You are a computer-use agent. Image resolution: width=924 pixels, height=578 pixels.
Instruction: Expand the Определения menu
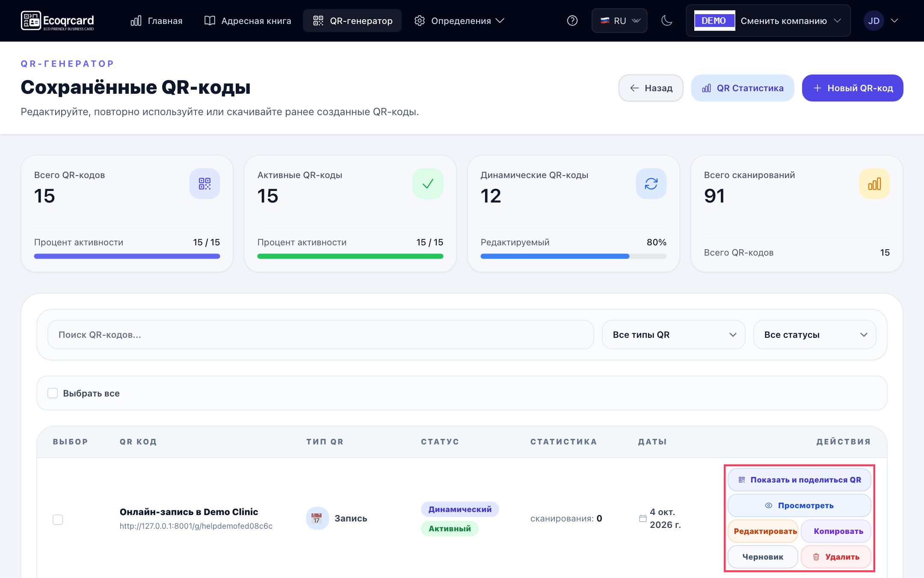(x=459, y=21)
